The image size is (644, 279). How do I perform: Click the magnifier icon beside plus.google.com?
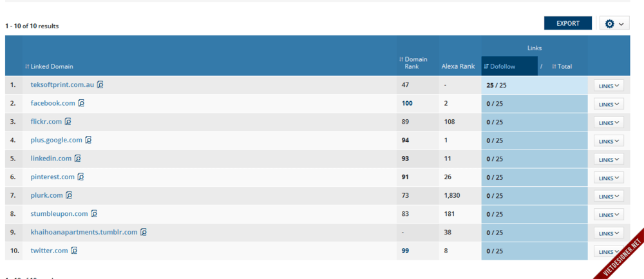click(x=88, y=140)
